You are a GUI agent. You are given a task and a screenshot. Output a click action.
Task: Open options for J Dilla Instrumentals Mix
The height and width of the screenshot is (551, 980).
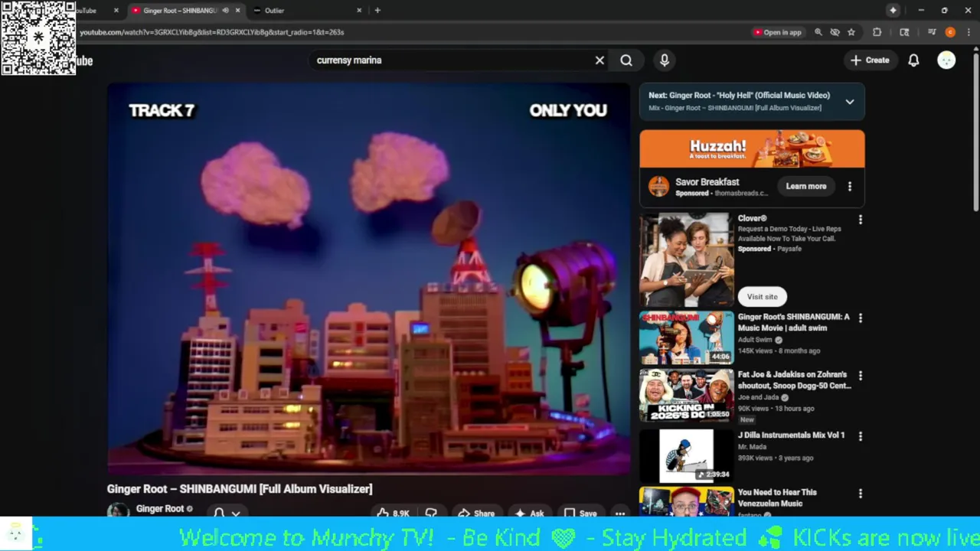860,436
